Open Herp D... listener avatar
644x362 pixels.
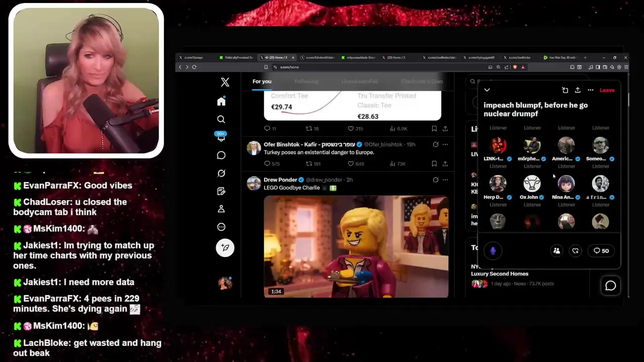[x=498, y=184]
